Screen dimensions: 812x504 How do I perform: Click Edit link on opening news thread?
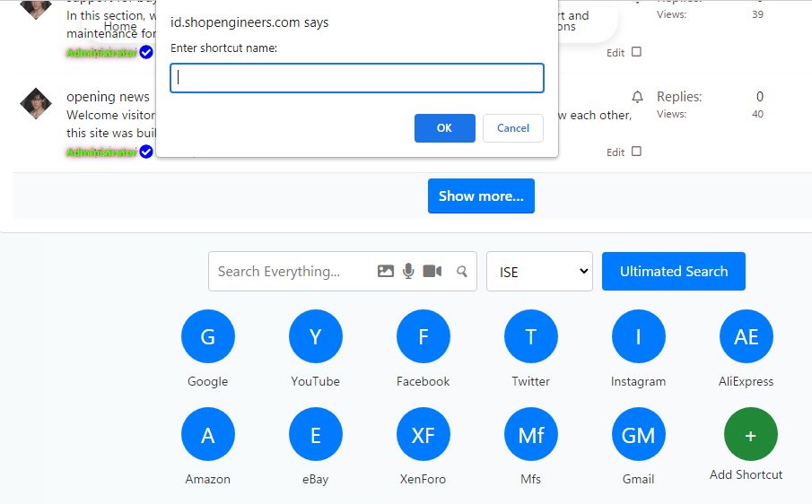616,152
